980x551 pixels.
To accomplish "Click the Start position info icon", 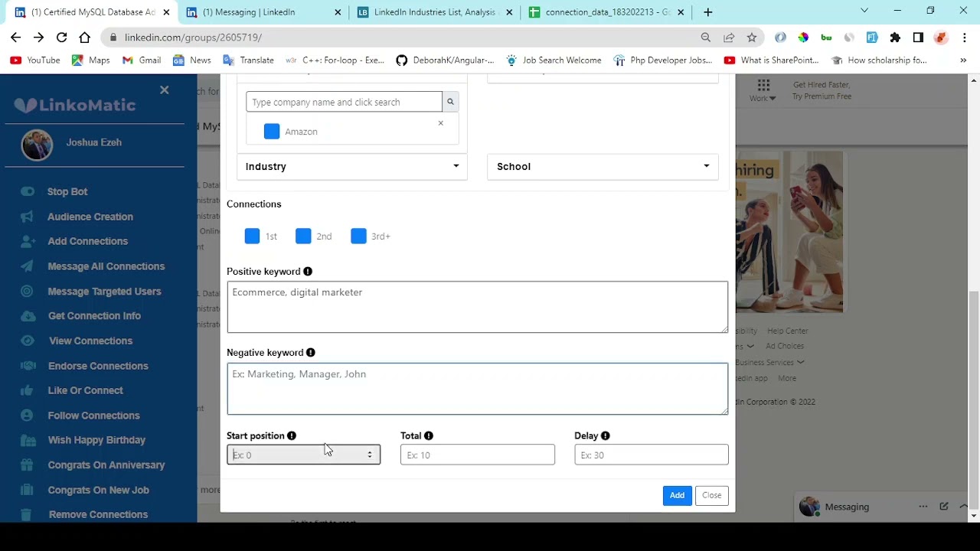I will coord(292,435).
